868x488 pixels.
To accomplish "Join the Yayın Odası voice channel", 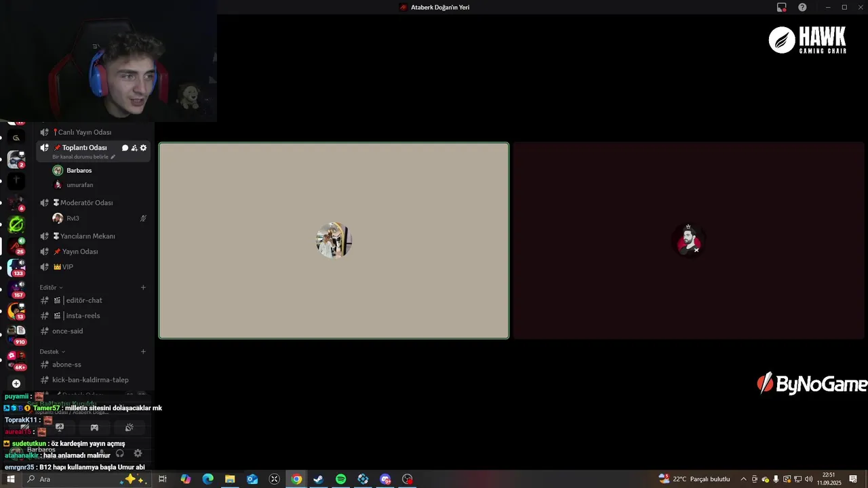I will [94, 251].
